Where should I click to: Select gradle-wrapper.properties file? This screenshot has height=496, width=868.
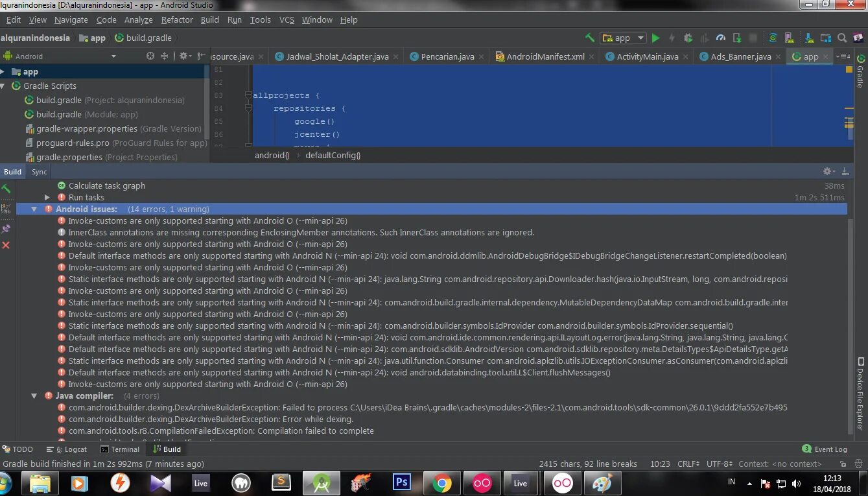[113, 128]
